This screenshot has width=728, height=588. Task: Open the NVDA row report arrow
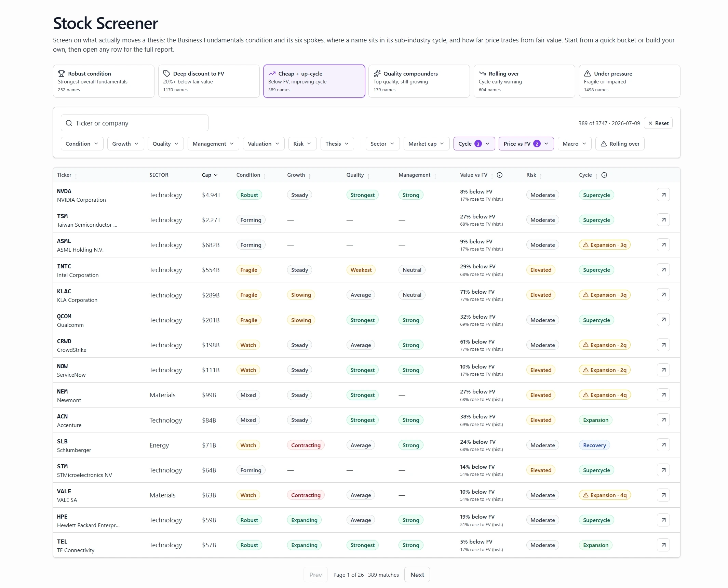[x=663, y=195]
